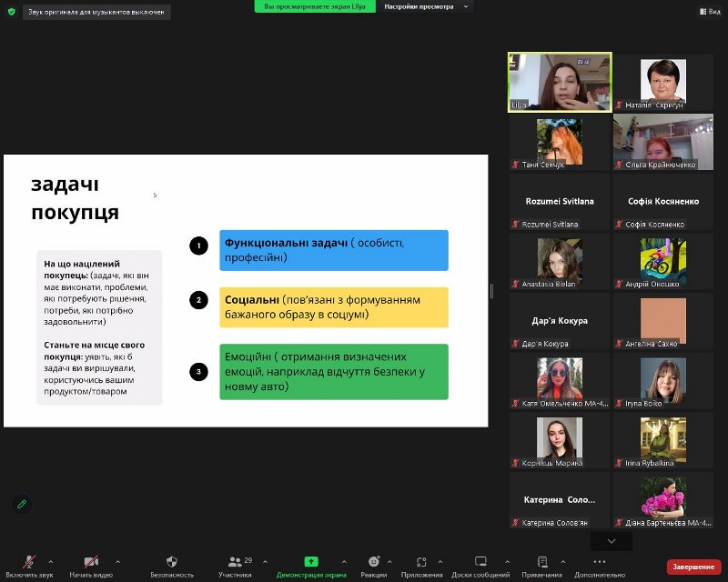
Task: Open Whiteboards (Доски сообщений) icon
Action: (480, 562)
